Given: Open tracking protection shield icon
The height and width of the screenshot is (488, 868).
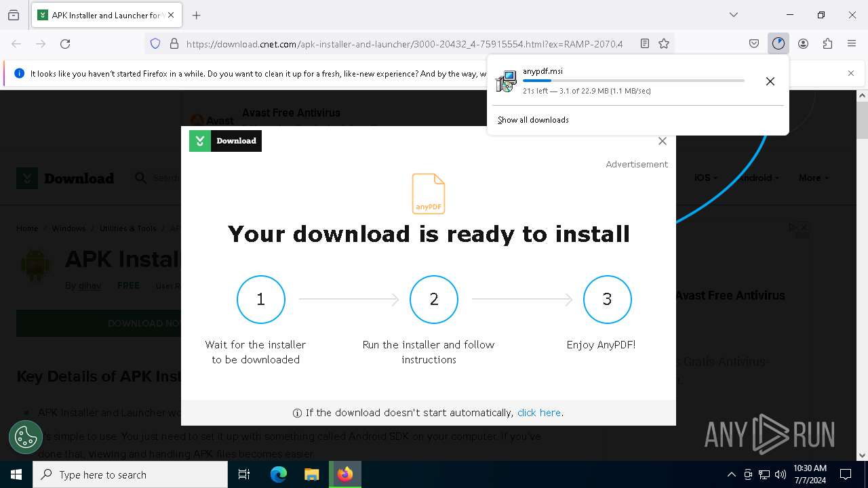Looking at the screenshot, I should (155, 43).
